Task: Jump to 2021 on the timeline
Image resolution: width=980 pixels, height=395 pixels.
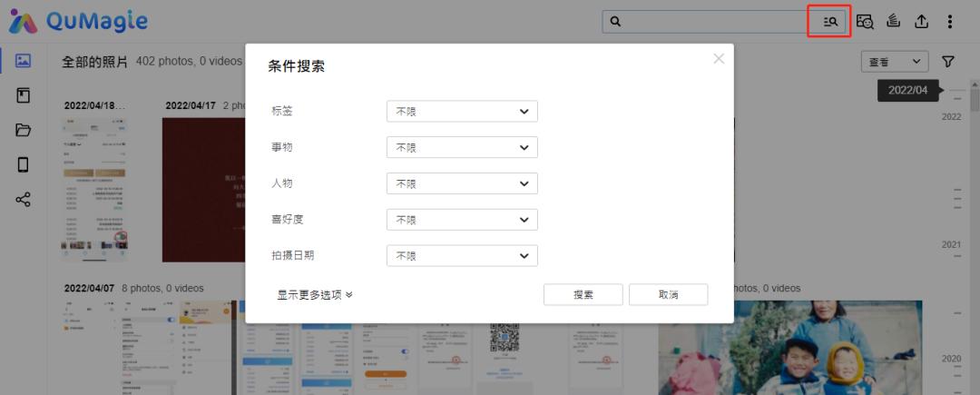Action: (951, 244)
